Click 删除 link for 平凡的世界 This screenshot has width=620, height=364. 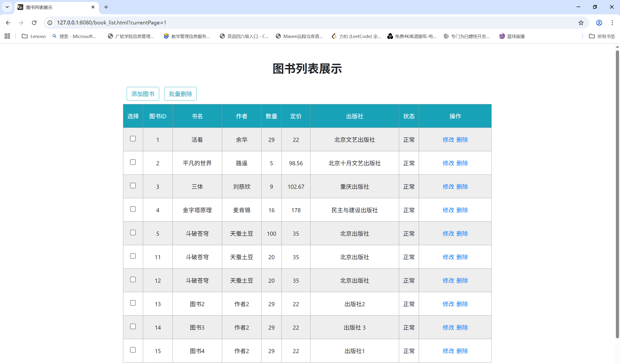pyautogui.click(x=462, y=163)
